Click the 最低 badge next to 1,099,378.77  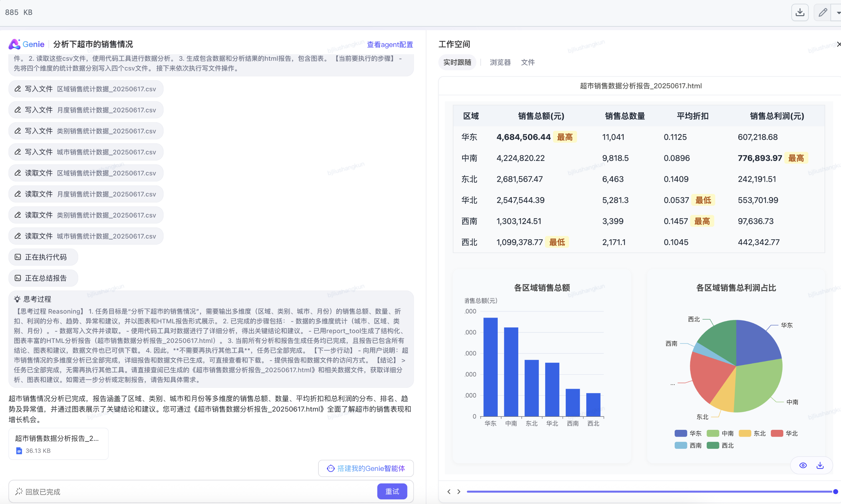point(557,242)
